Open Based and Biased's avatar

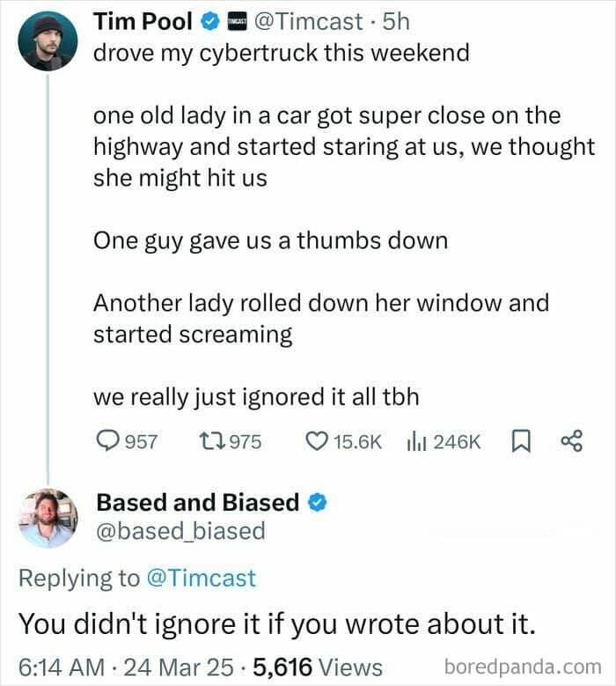[48, 518]
